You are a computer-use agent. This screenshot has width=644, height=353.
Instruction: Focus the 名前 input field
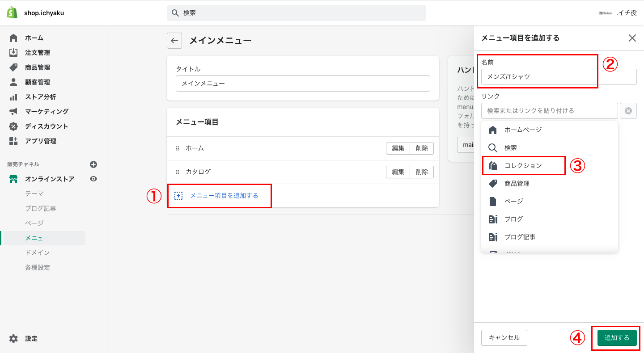pyautogui.click(x=559, y=77)
